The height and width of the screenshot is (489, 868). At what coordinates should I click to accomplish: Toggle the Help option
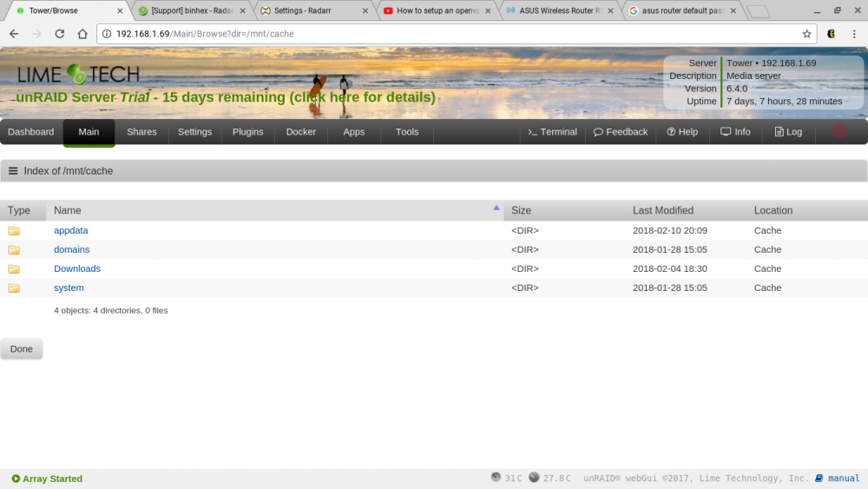pos(682,132)
